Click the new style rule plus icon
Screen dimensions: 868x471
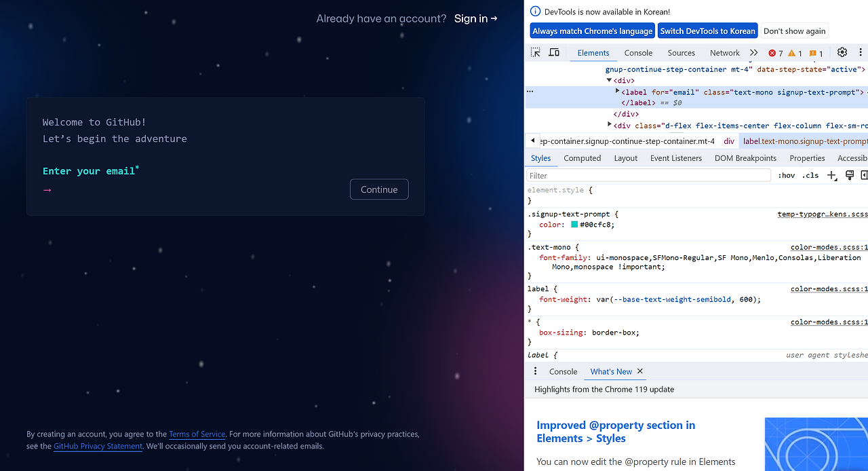point(833,175)
